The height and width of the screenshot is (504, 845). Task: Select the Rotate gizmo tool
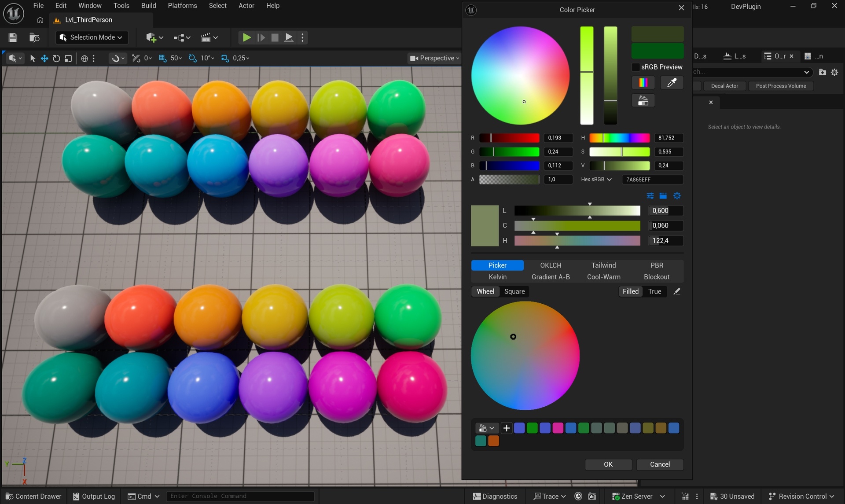coord(56,58)
